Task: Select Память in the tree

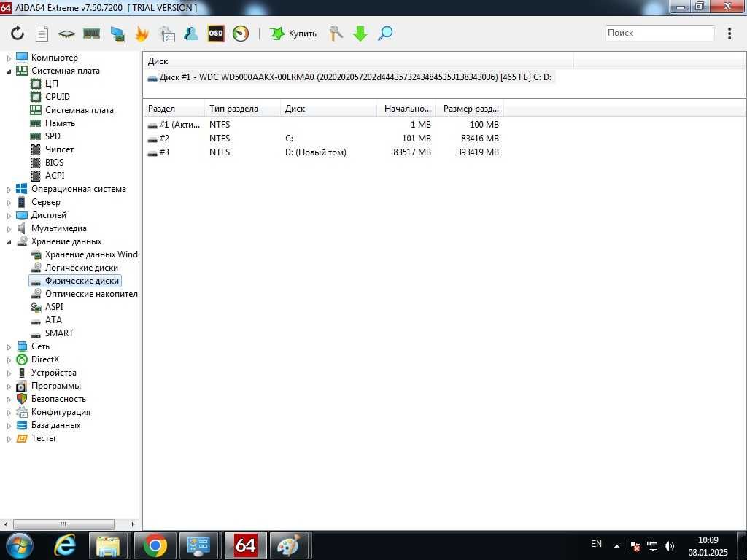Action: pos(60,122)
